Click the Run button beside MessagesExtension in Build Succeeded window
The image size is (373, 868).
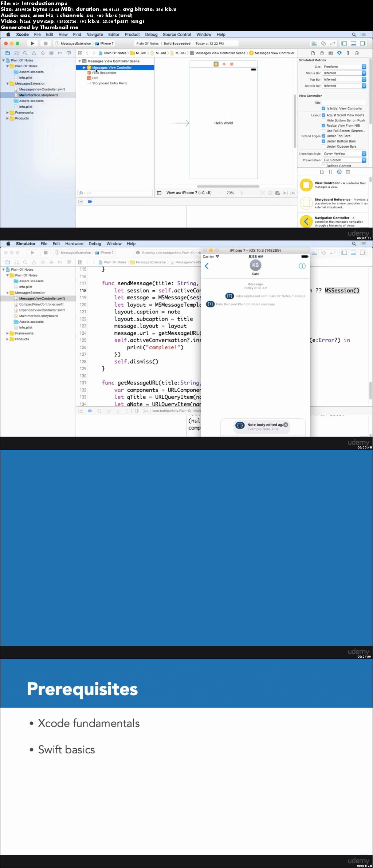pos(32,43)
